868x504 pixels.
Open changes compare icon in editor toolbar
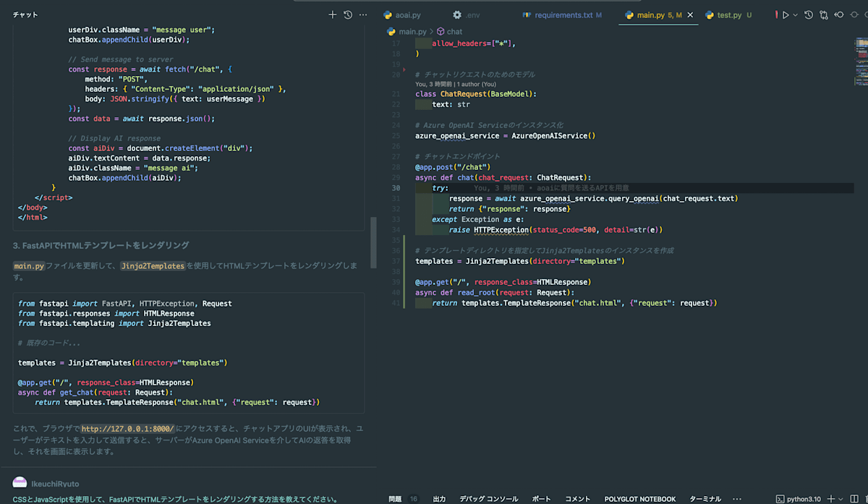click(x=824, y=14)
